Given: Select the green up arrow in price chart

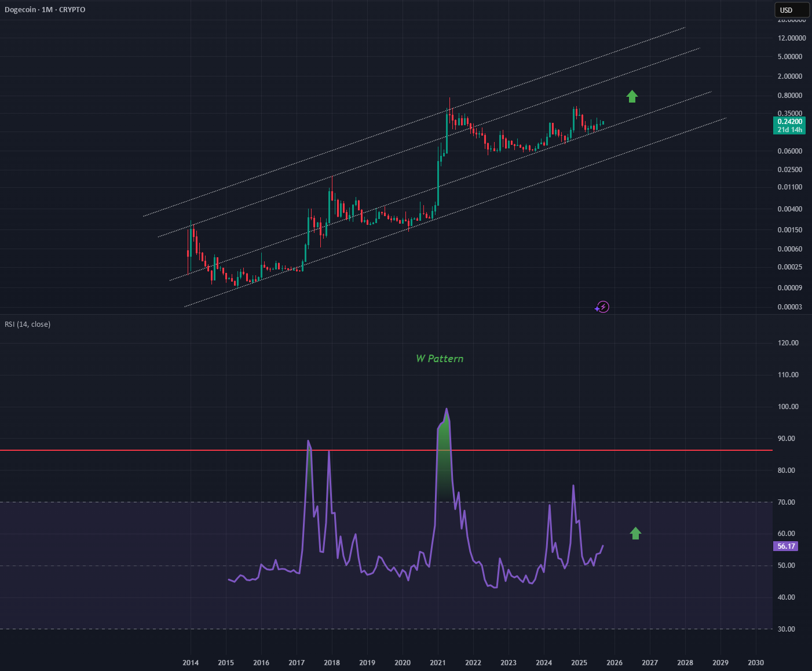Looking at the screenshot, I should [632, 97].
